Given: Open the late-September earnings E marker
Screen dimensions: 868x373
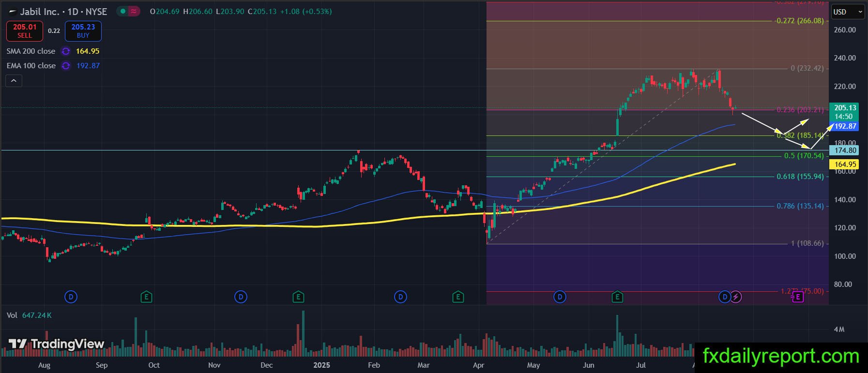Looking at the screenshot, I should point(146,297).
